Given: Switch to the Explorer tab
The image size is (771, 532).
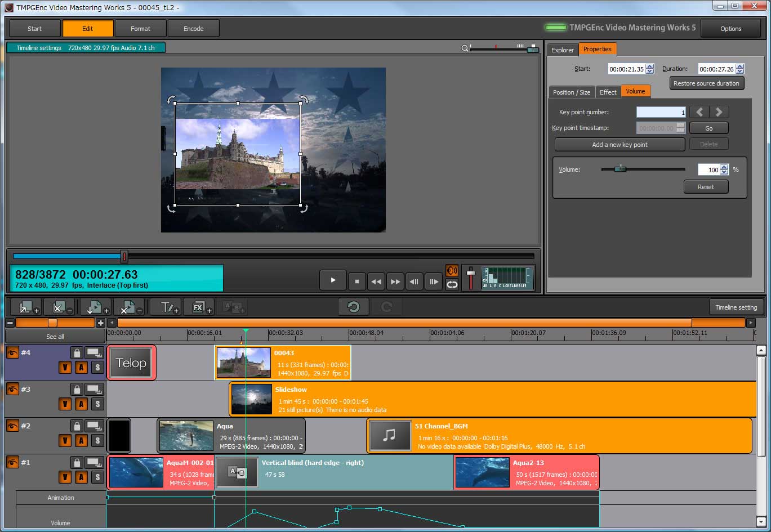Looking at the screenshot, I should pyautogui.click(x=562, y=50).
